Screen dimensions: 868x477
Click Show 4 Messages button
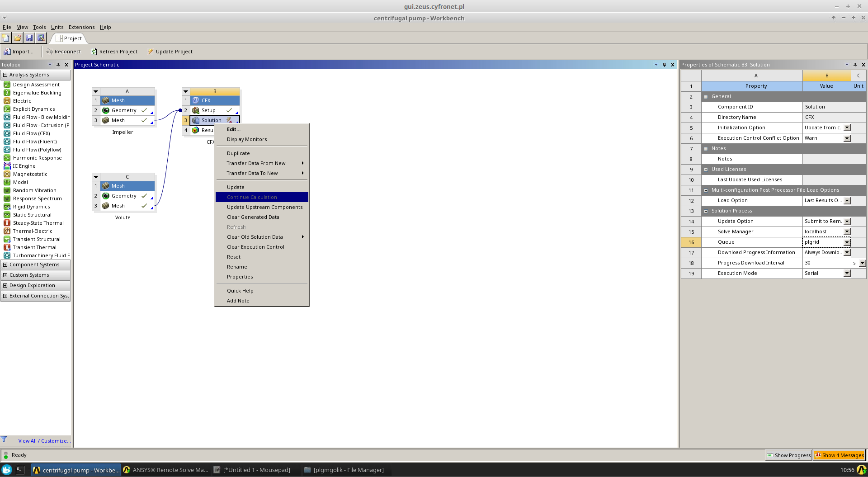839,455
